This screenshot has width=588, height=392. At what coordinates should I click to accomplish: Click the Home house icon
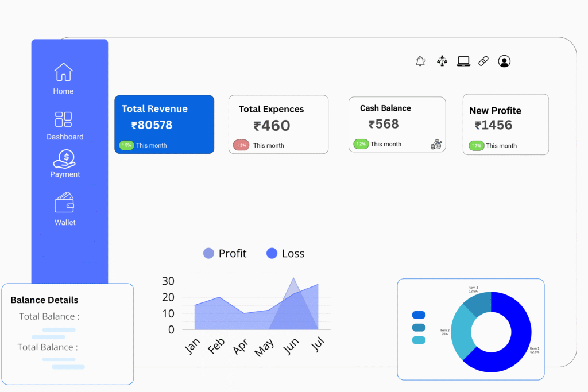click(x=63, y=72)
